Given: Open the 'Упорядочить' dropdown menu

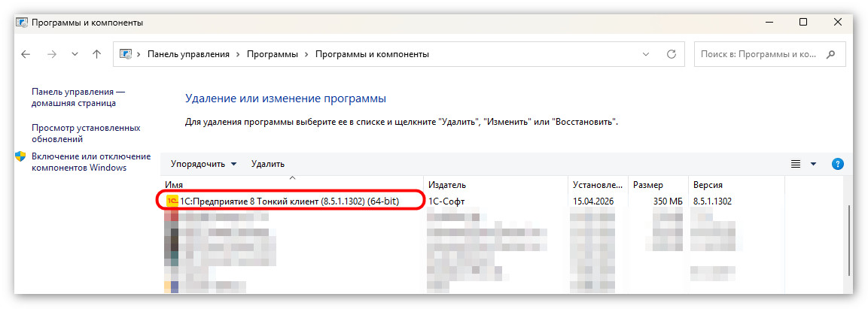Looking at the screenshot, I should pos(204,164).
